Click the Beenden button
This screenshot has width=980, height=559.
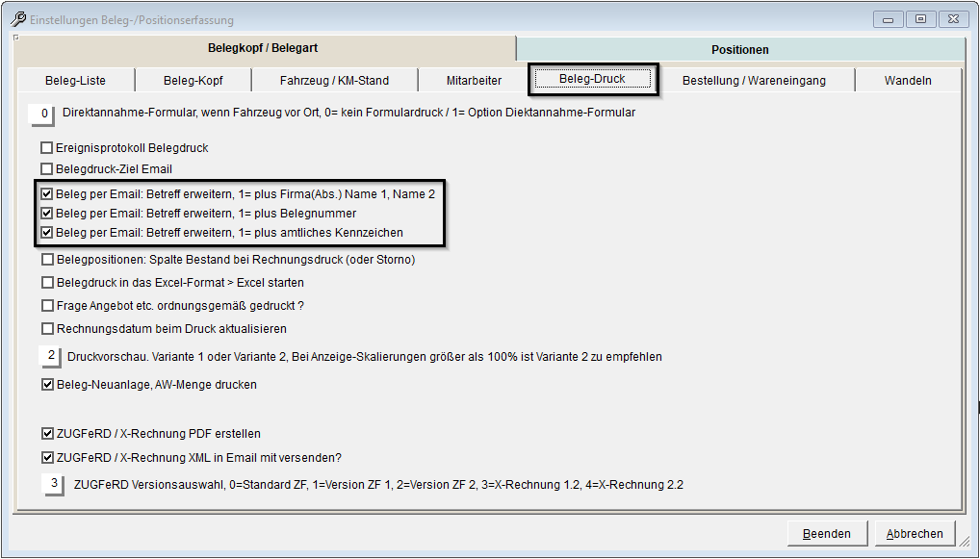(x=827, y=534)
